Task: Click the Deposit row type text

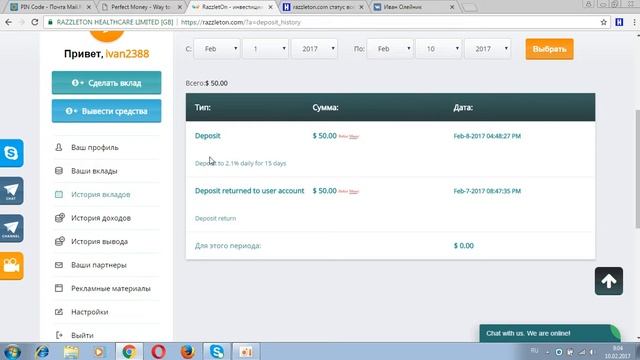Action: (208, 136)
